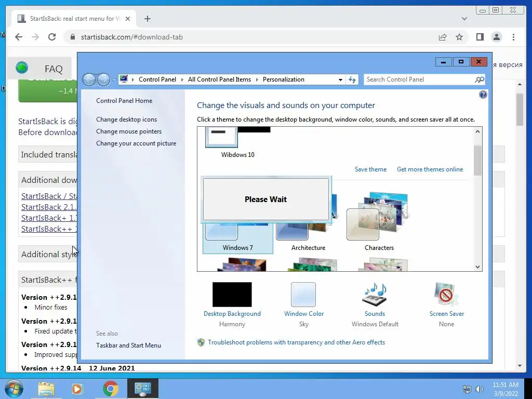532x399 pixels.
Task: Open Troubleshoot problems with transparency link
Action: pos(297,342)
